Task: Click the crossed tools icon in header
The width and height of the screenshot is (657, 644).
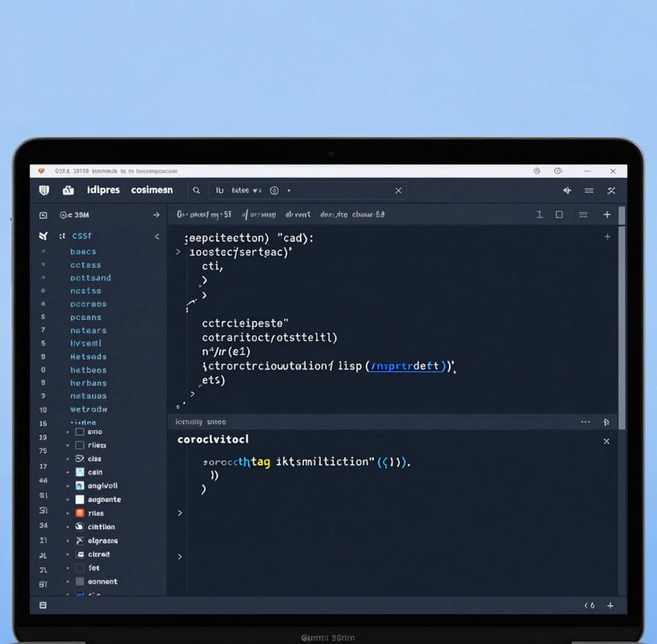Action: coord(612,191)
